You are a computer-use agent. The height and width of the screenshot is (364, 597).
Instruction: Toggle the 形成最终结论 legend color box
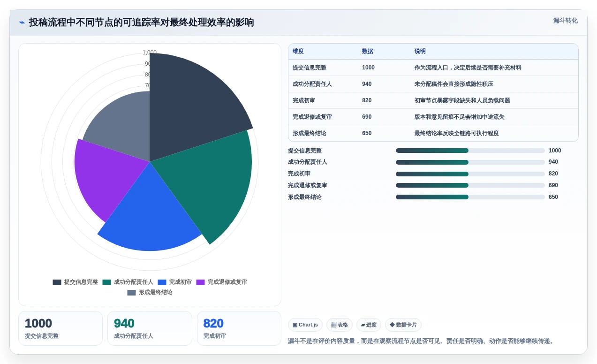[x=131, y=293]
